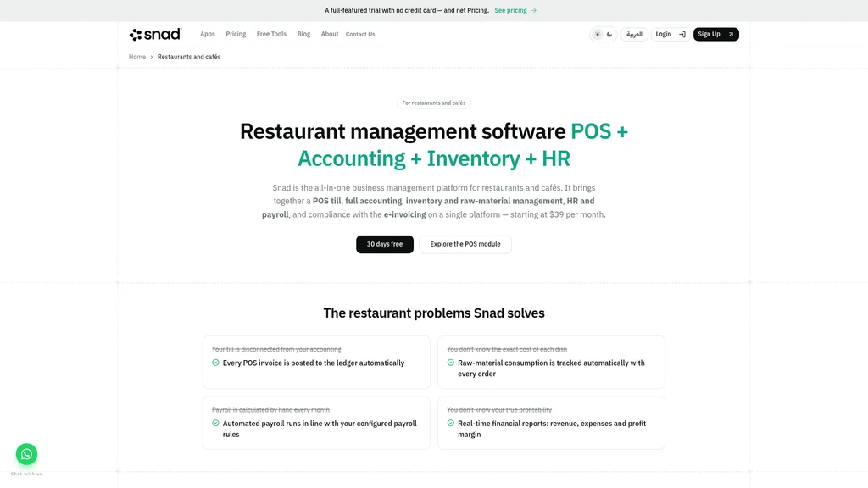Click 'Real-time financial reports' text
Viewport: 868px width, 488px height.
point(552,429)
